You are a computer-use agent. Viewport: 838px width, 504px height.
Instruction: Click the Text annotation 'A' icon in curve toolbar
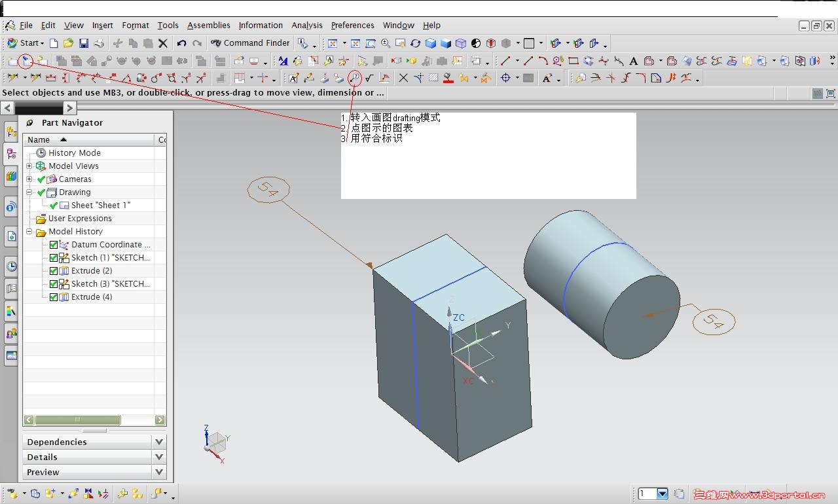coord(633,61)
